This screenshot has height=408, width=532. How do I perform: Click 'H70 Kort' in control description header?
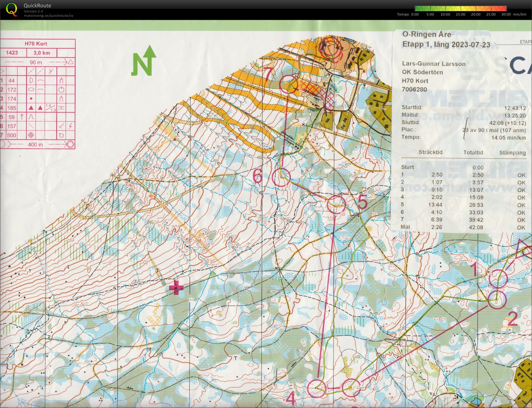point(36,43)
